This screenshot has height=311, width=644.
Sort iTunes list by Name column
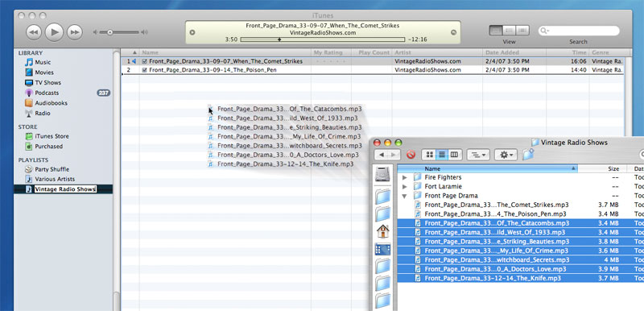point(225,52)
